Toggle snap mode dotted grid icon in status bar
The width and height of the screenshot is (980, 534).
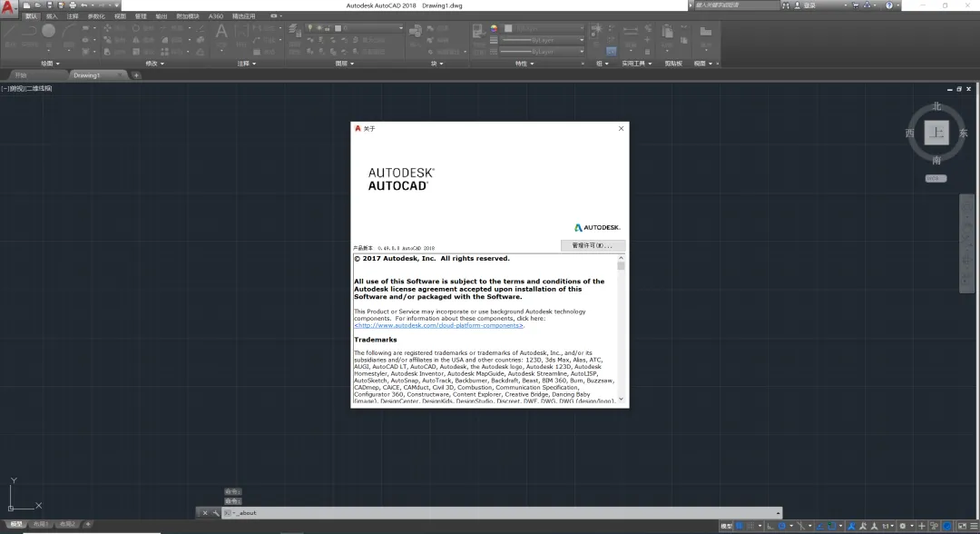click(750, 526)
